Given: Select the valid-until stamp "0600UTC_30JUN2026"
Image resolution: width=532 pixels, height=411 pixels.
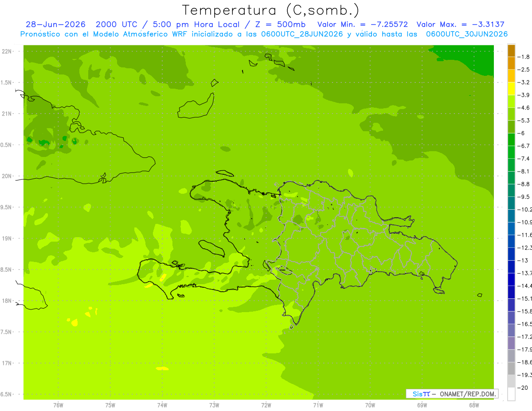Looking at the screenshot, I should click(x=467, y=34).
